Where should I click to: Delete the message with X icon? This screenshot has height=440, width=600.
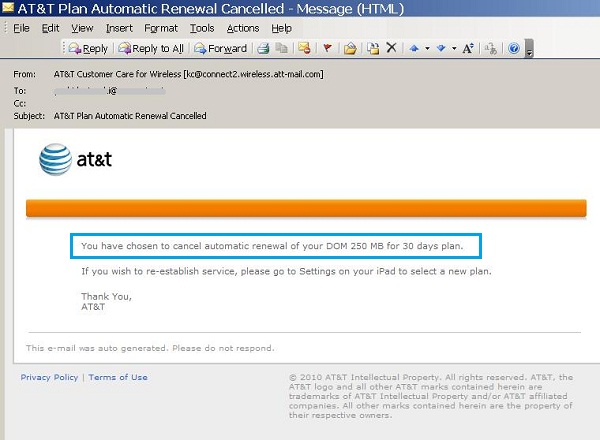[x=391, y=48]
